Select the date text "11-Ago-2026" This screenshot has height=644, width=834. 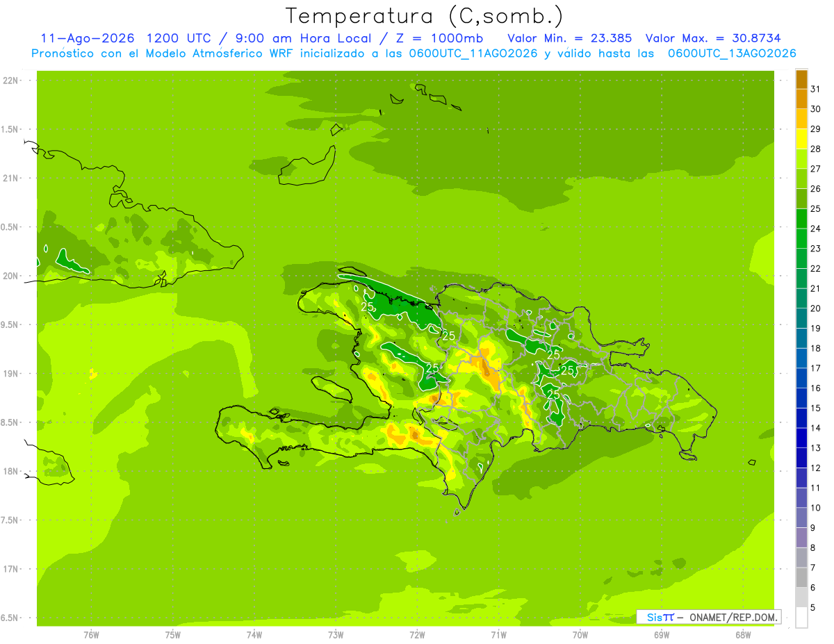pyautogui.click(x=86, y=38)
